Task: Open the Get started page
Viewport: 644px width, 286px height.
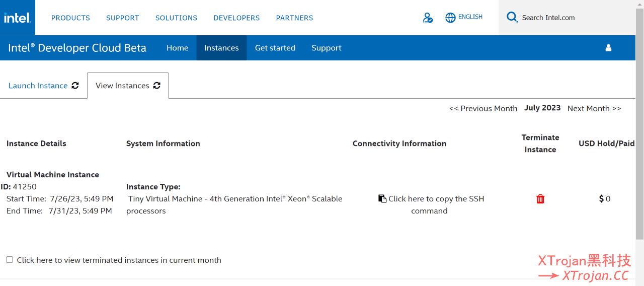Action: tap(275, 48)
